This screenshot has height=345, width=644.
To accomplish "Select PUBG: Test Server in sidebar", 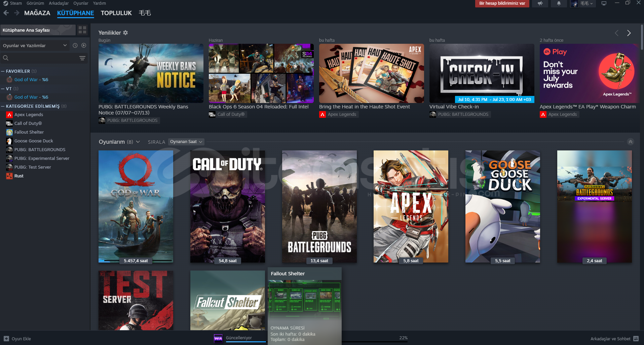I will [x=33, y=167].
